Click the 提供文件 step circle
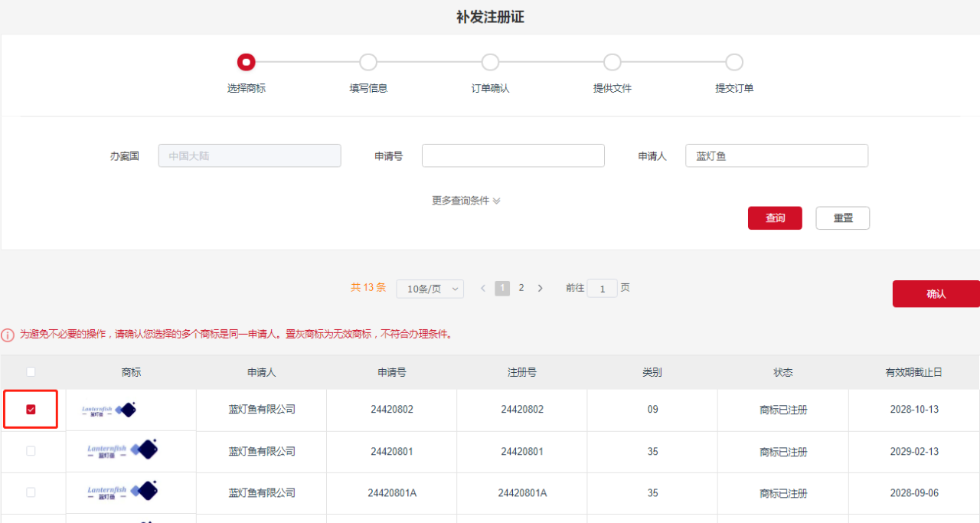The image size is (980, 523). [x=612, y=62]
